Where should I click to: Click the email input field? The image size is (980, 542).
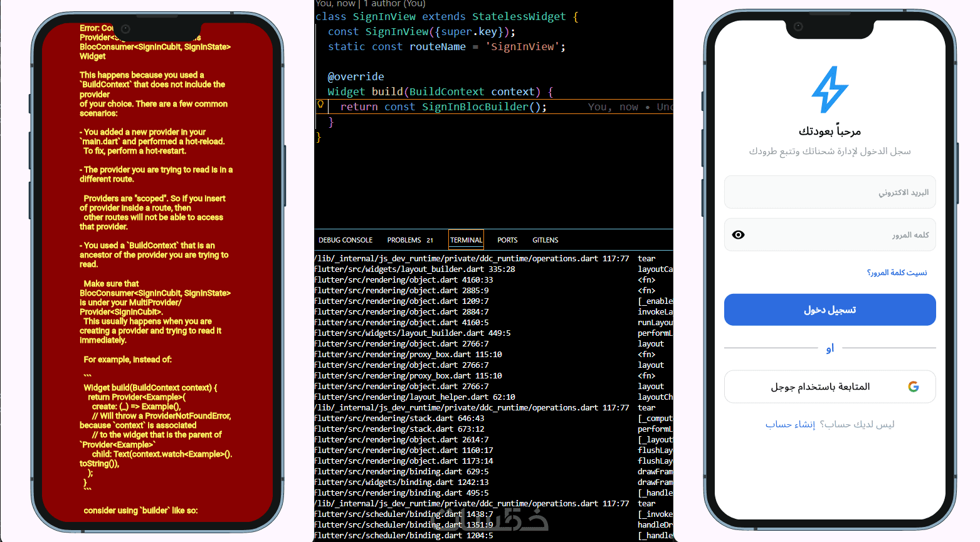tap(830, 192)
